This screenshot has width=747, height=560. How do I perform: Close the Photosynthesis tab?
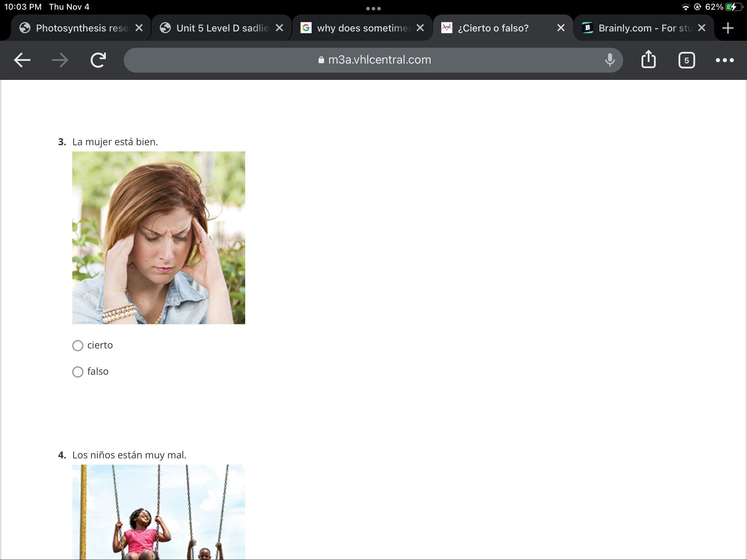(x=139, y=28)
